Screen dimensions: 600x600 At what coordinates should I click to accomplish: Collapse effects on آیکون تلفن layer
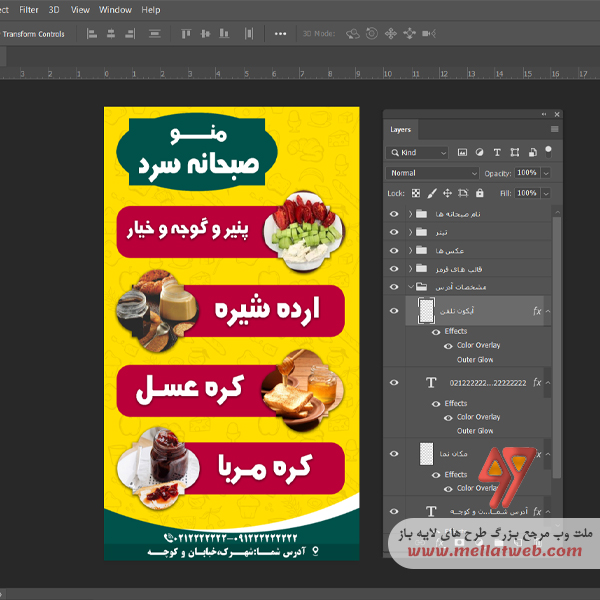[x=548, y=311]
